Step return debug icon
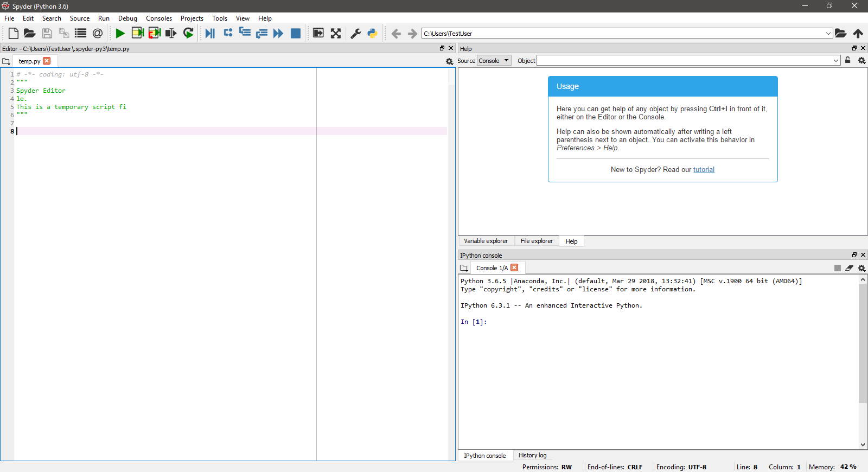Screen dimensions: 868x472 click(261, 33)
